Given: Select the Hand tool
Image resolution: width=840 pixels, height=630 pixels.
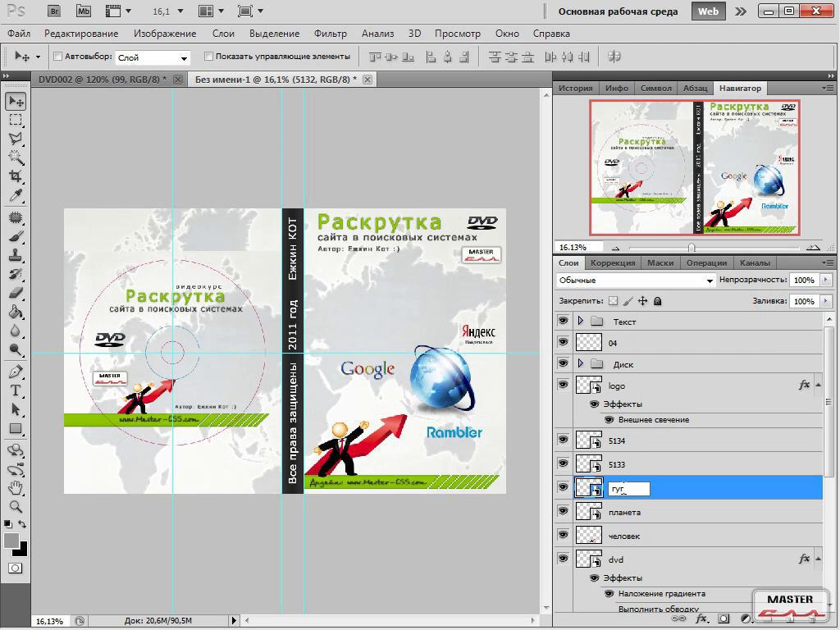Looking at the screenshot, I should pos(16,487).
